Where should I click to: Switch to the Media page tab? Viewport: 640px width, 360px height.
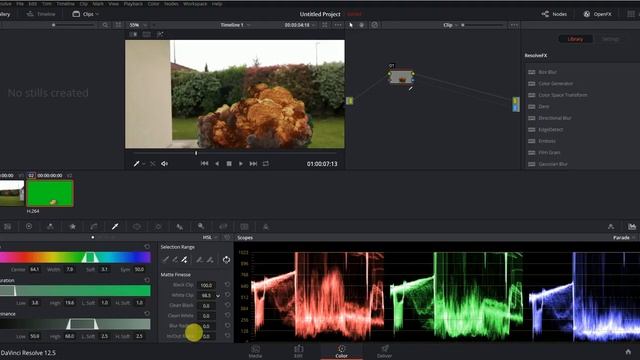tap(256, 351)
